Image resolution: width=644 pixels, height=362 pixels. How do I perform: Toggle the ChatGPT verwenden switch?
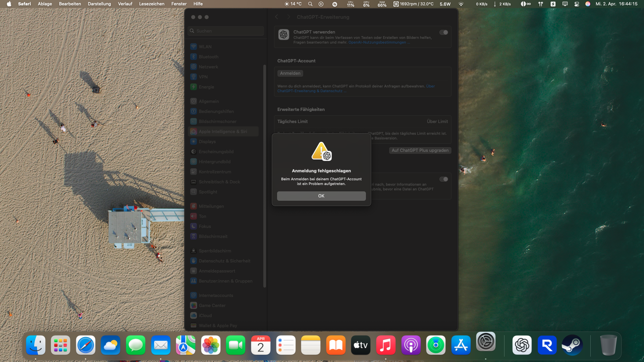443,33
